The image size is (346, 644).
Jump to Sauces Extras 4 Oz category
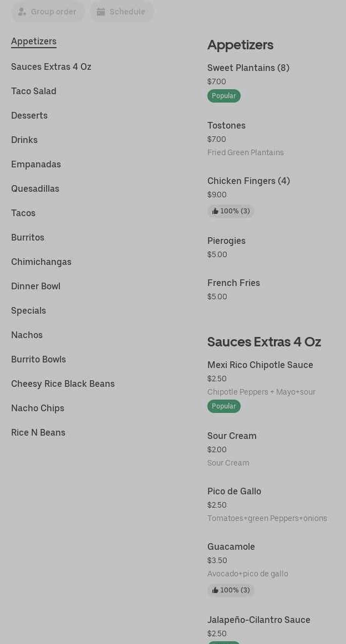[51, 67]
